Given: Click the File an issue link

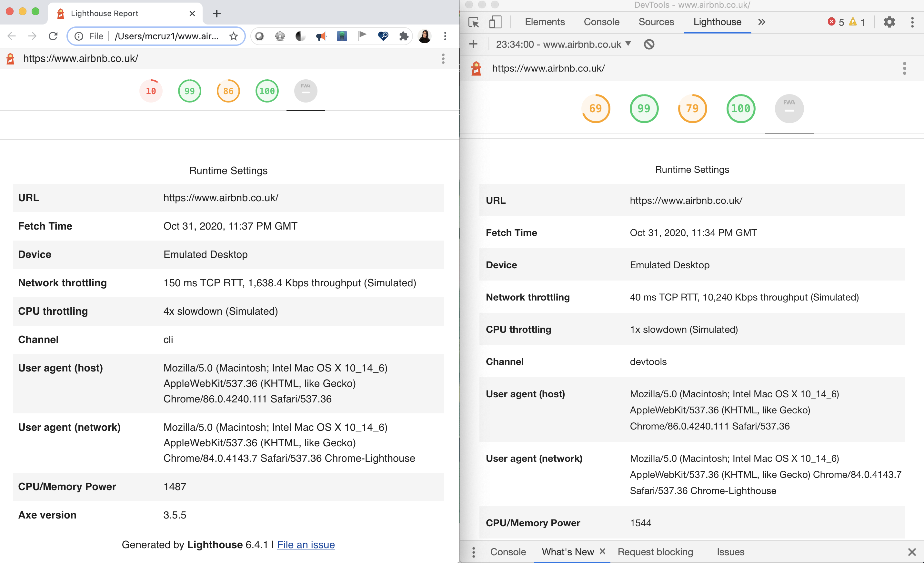Looking at the screenshot, I should pyautogui.click(x=305, y=545).
